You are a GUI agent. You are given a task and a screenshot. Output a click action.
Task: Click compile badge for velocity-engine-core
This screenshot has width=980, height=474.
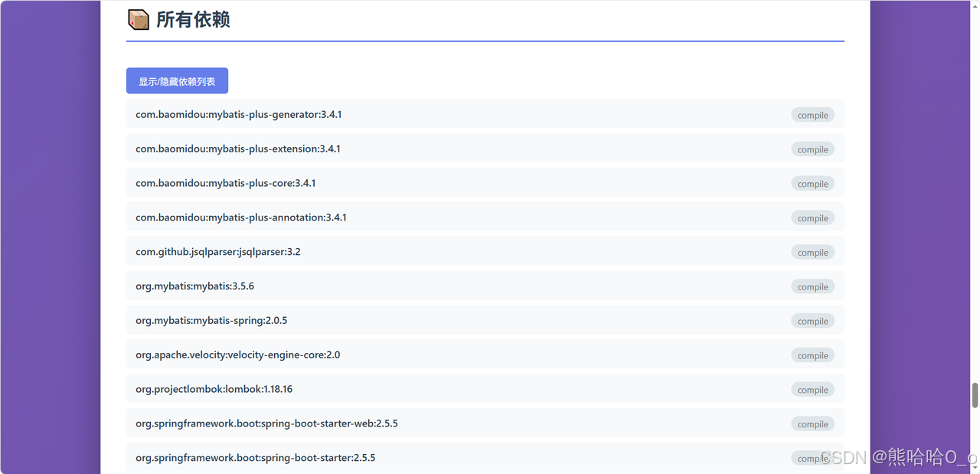pos(812,355)
